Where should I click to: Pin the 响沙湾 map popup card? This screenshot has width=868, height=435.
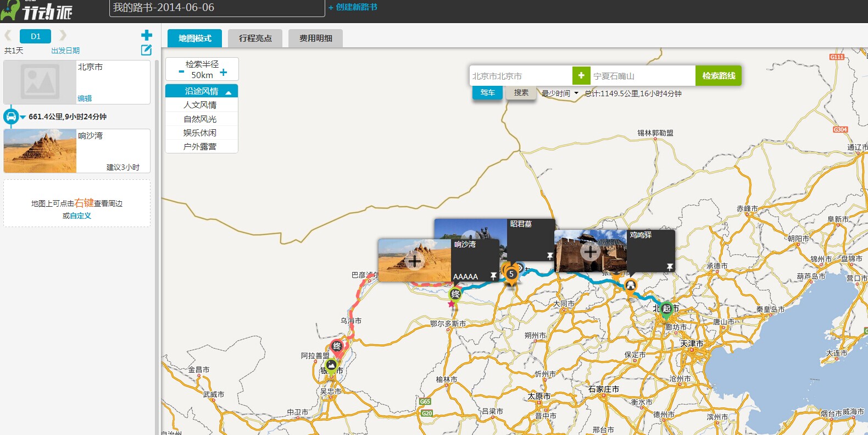pyautogui.click(x=493, y=276)
